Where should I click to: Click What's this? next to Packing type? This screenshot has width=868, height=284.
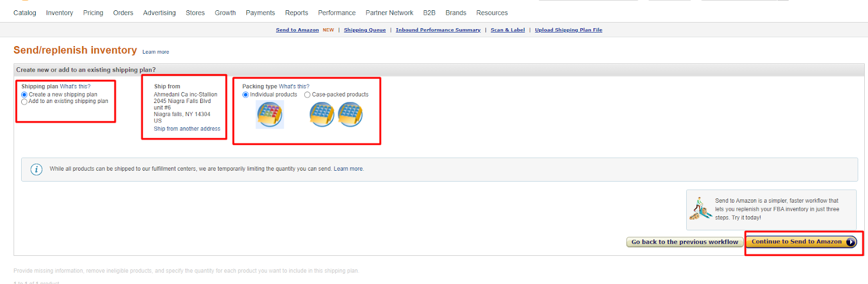pos(294,87)
